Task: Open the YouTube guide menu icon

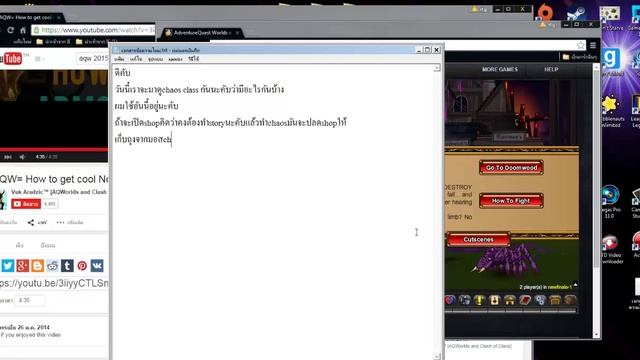Action: pos(38,59)
